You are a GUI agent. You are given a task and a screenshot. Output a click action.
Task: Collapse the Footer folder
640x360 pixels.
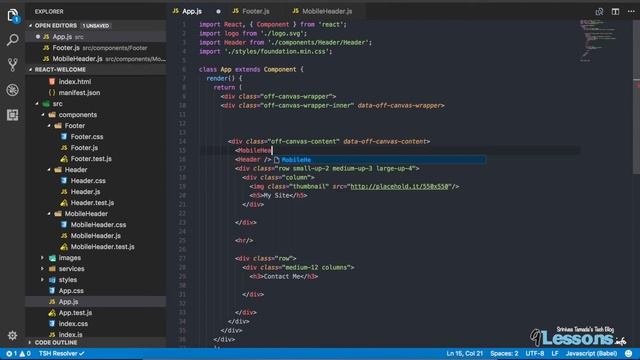(x=75, y=126)
